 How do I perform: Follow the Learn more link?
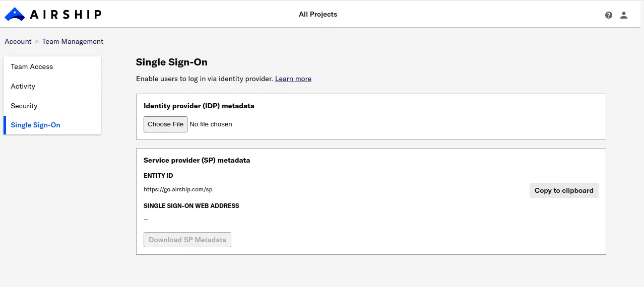[293, 79]
